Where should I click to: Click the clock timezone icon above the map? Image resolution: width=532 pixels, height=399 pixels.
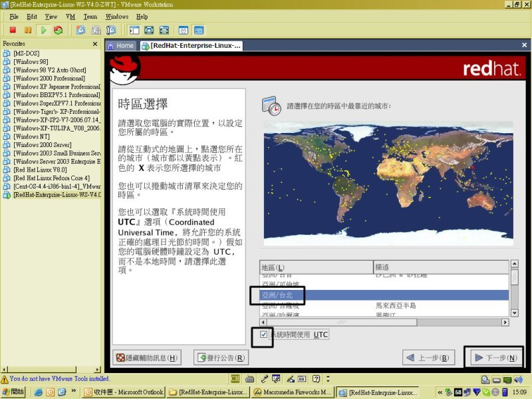[271, 106]
